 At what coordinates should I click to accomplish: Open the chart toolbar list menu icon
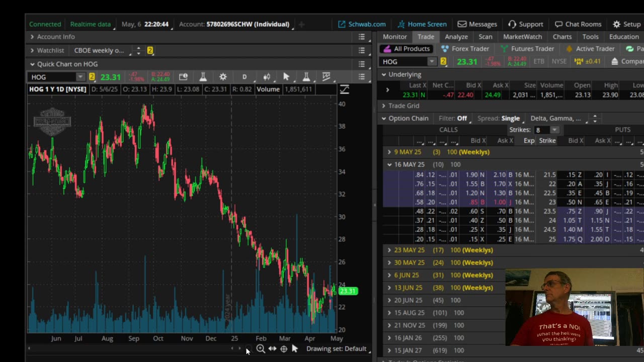(x=361, y=76)
